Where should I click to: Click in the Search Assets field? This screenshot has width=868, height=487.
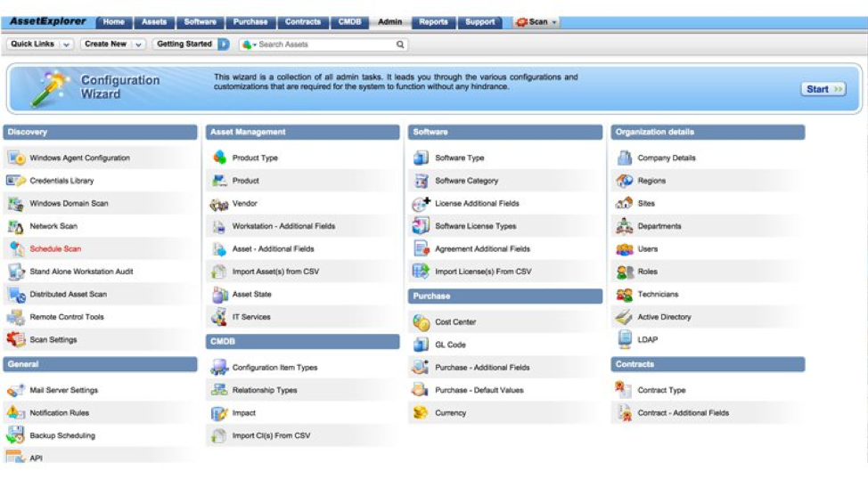(x=325, y=45)
